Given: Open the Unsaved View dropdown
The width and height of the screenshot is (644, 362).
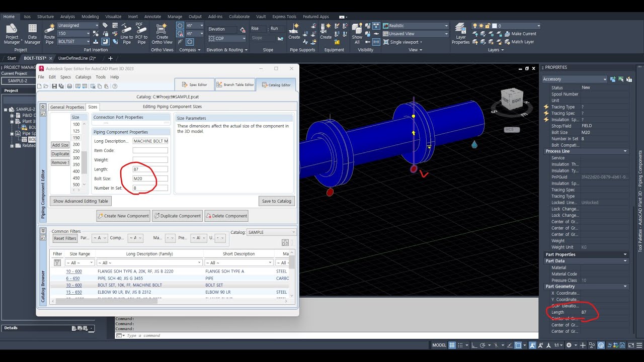Looking at the screenshot, I should pyautogui.click(x=415, y=34).
